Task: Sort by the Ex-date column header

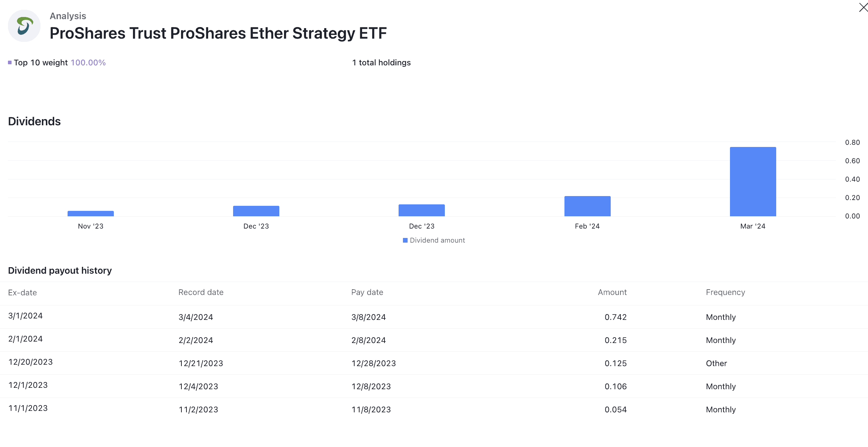Action: pyautogui.click(x=22, y=292)
